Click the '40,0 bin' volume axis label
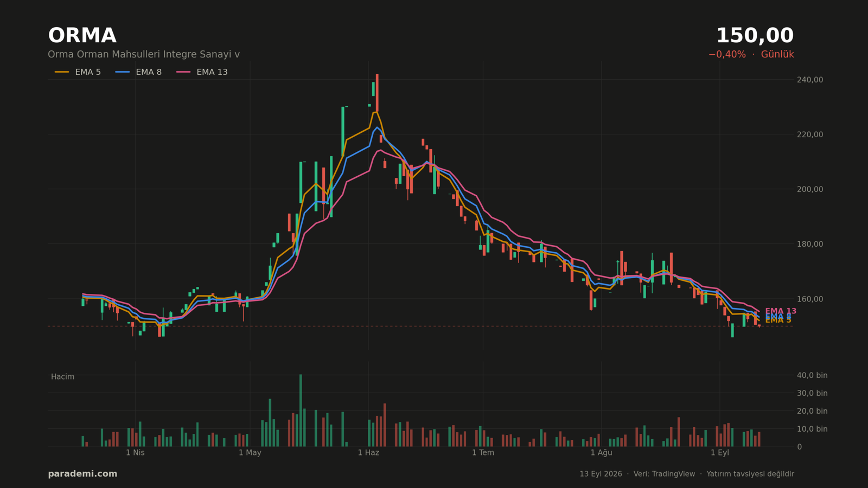The height and width of the screenshot is (488, 868). pos(812,375)
